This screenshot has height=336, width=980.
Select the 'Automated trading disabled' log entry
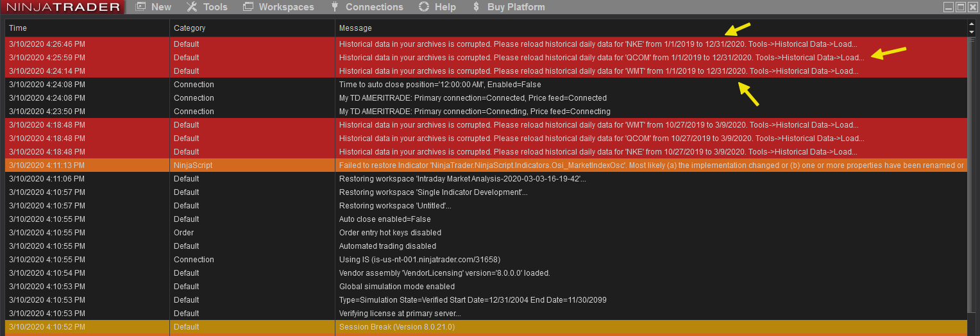click(387, 246)
